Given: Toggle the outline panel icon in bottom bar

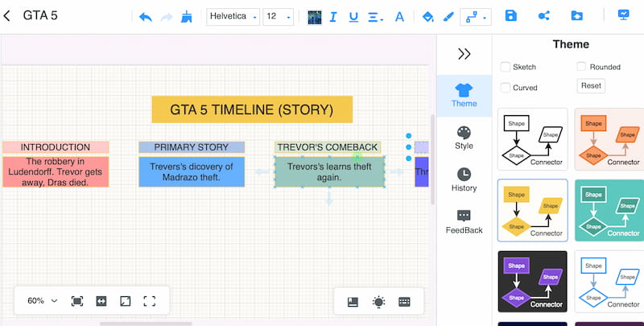Looking at the screenshot, I should pyautogui.click(x=353, y=302).
